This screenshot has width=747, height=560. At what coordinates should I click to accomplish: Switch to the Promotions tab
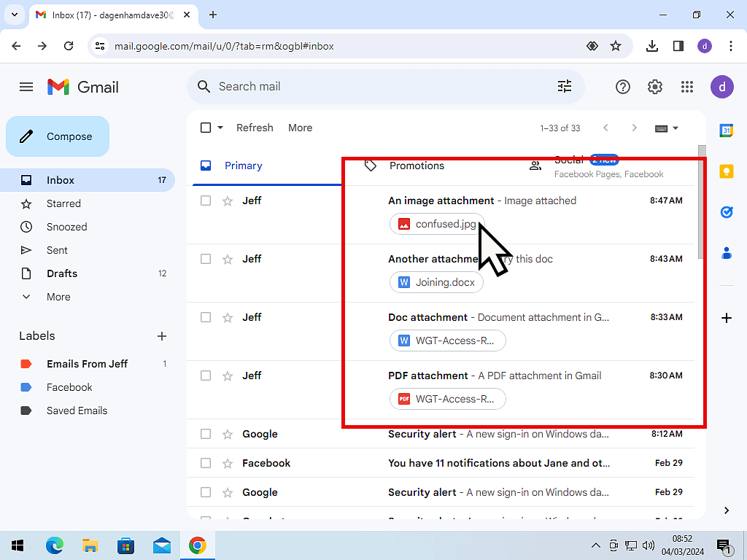(417, 166)
